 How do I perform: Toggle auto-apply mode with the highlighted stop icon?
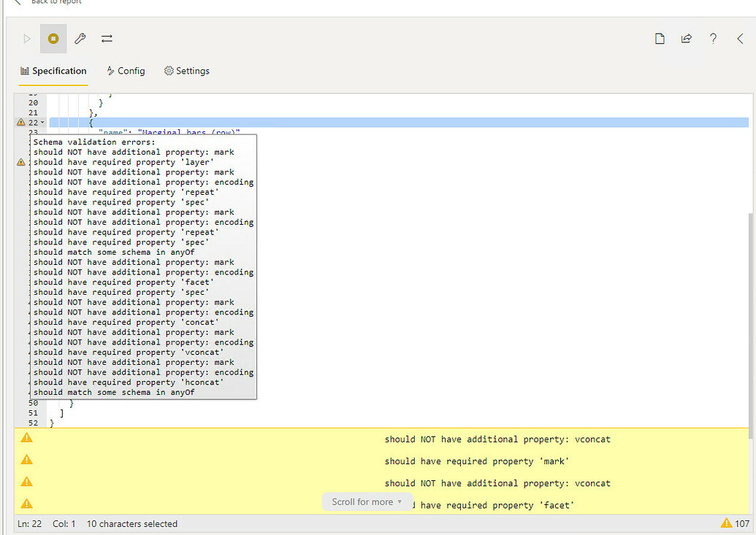[53, 38]
